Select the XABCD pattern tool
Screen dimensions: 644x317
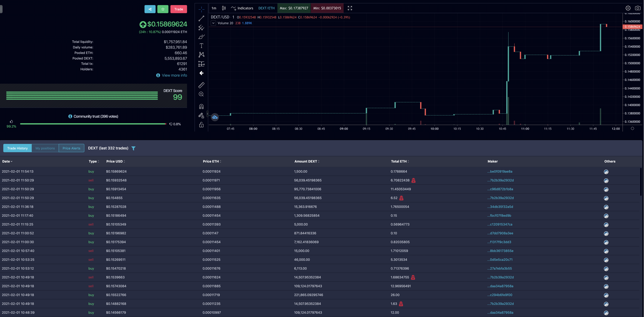click(x=201, y=54)
